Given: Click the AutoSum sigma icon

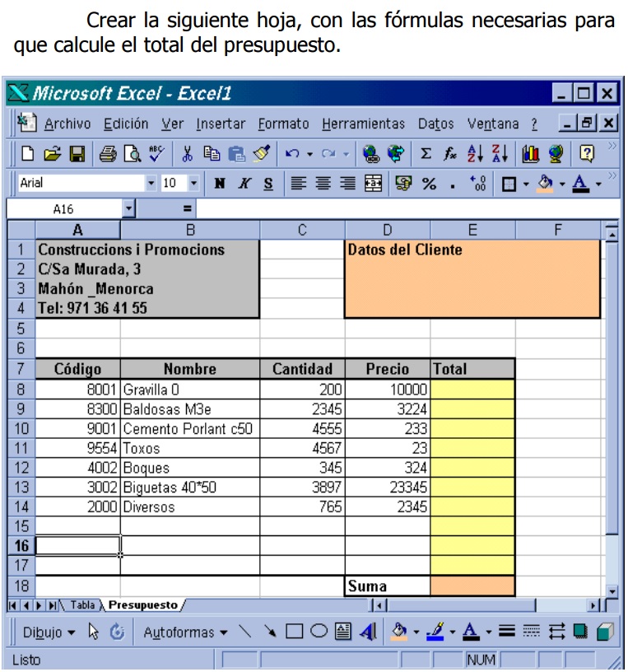Looking at the screenshot, I should 426,153.
